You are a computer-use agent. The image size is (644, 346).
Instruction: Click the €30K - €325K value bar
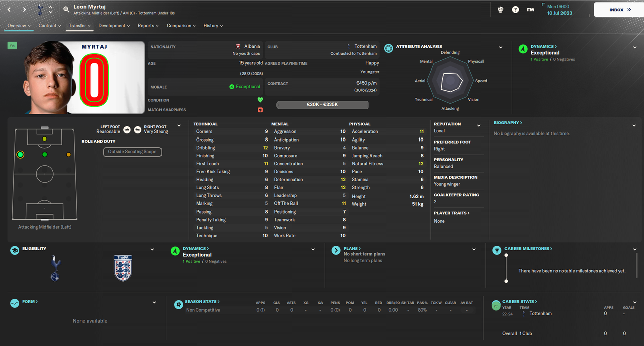tap(323, 105)
